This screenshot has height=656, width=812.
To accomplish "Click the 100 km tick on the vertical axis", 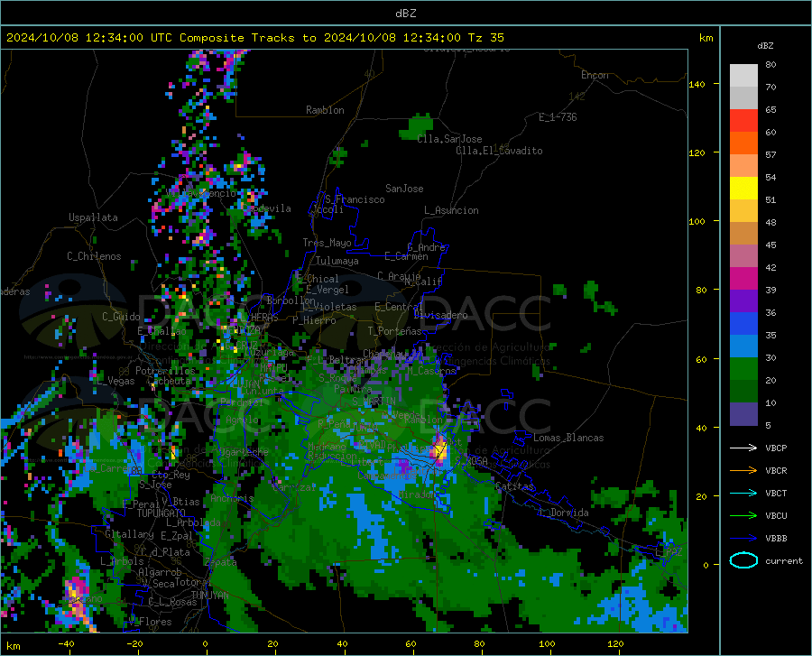I will click(697, 222).
